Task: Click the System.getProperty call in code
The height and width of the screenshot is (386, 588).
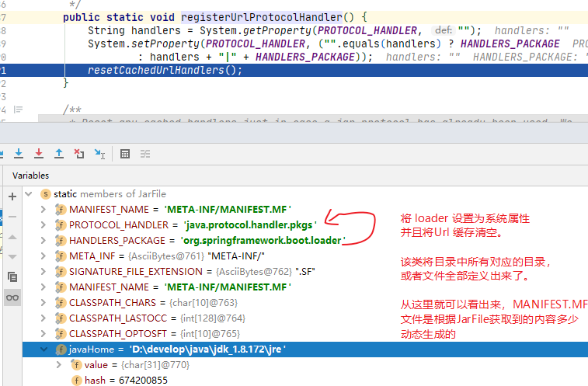Action: [x=256, y=31]
